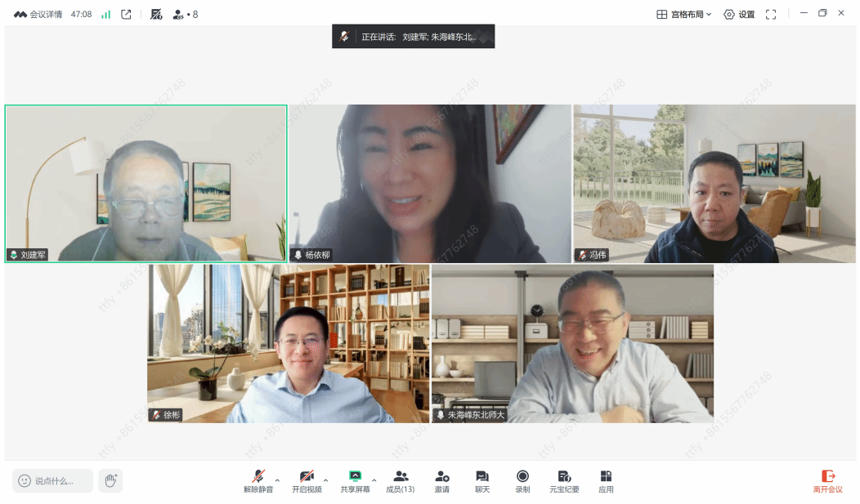
Task: Open 会议详情 meeting details
Action: [38, 14]
